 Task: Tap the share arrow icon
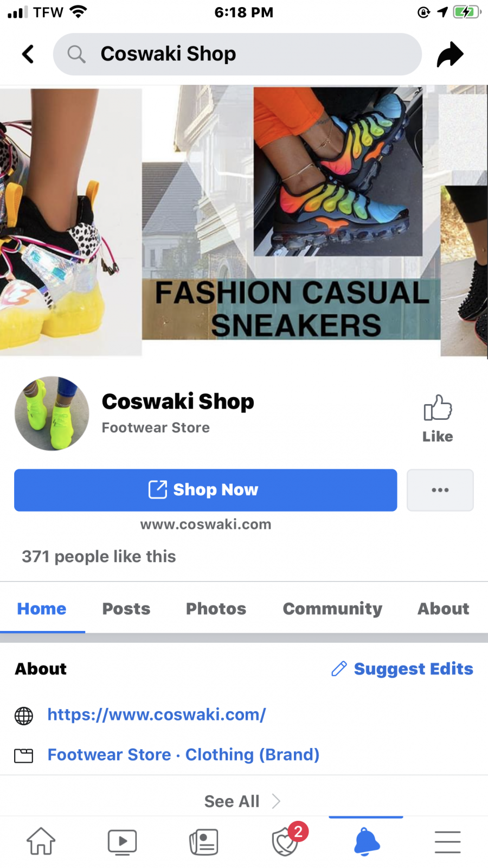pos(450,54)
